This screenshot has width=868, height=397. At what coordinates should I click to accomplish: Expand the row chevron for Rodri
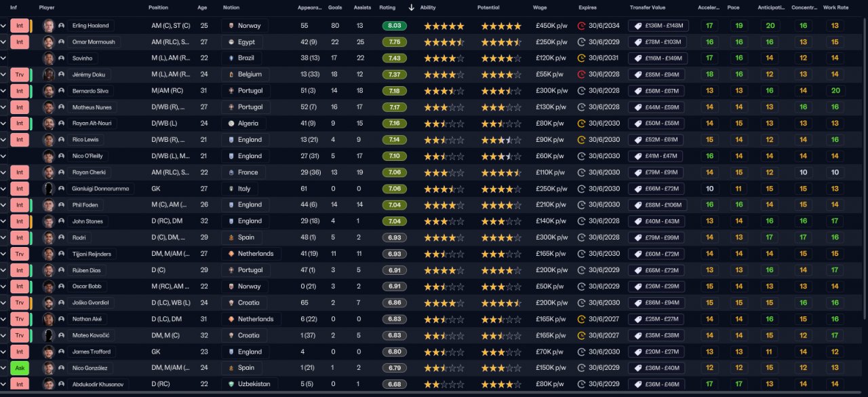3,238
